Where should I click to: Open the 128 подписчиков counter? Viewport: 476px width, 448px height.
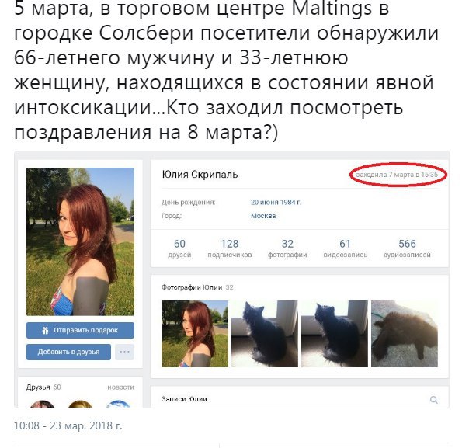[230, 248]
